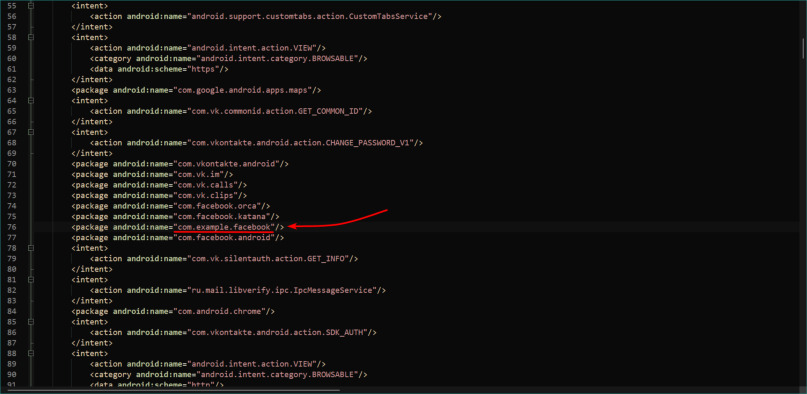Collapse the CHANGE_PASSWORD_V1 intent block at line 67
The height and width of the screenshot is (394, 807).
[x=31, y=132]
